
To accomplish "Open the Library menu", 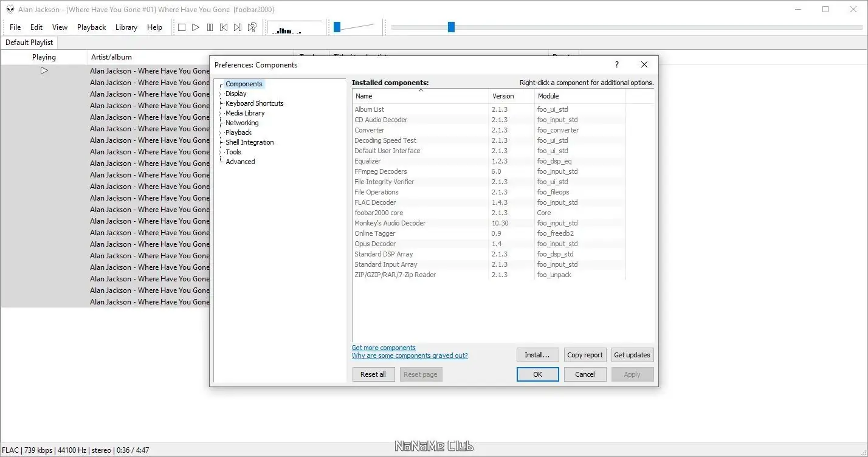I will point(126,27).
